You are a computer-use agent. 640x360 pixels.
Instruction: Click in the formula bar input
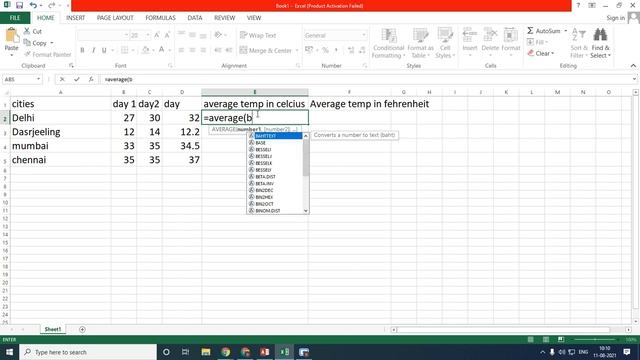[366, 79]
